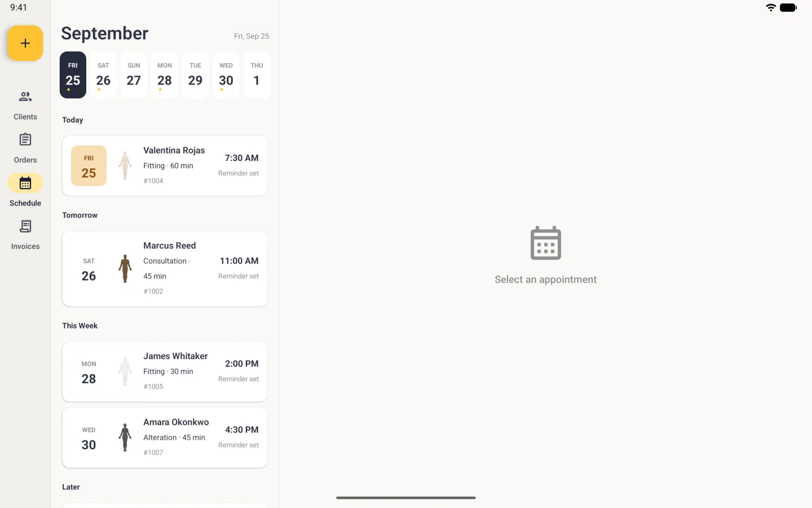The height and width of the screenshot is (508, 812).
Task: Select Monday 28 in the week strip
Action: [165, 75]
